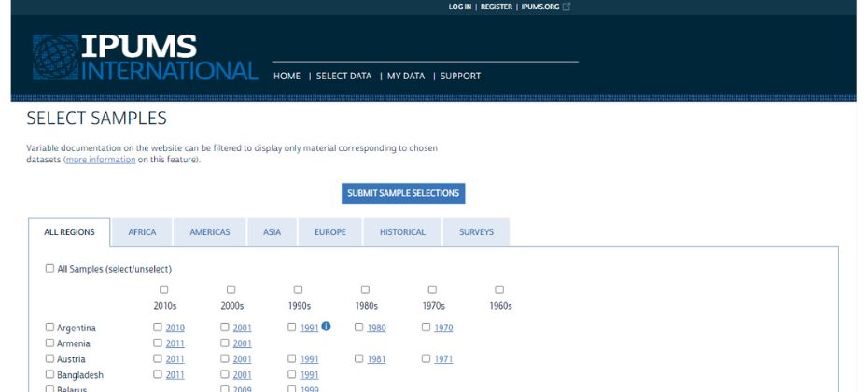Click the Select Samples page heading

[96, 119]
